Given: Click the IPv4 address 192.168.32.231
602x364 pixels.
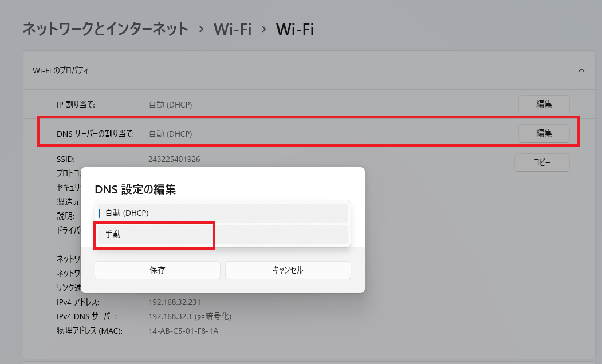Looking at the screenshot, I should 175,302.
